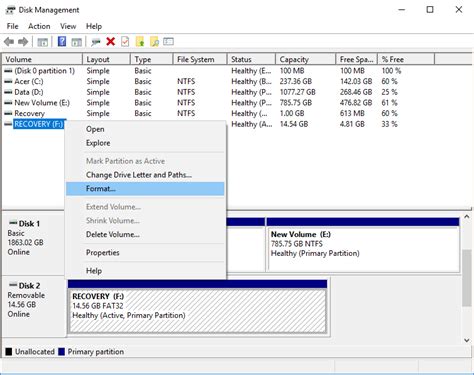Click the black Unallocated legend swatch
This screenshot has height=375, width=474.
pos(9,352)
